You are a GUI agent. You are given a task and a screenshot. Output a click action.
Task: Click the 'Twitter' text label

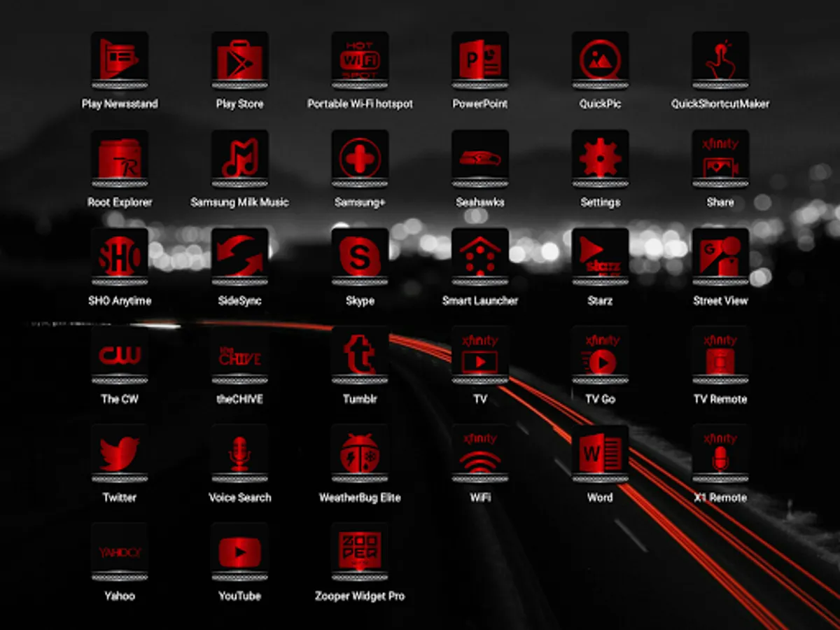120,498
